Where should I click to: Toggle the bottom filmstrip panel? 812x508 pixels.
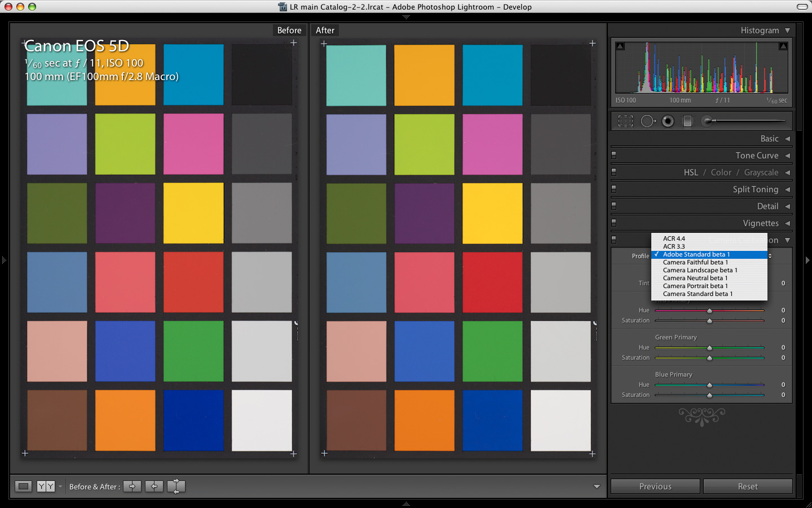click(406, 504)
